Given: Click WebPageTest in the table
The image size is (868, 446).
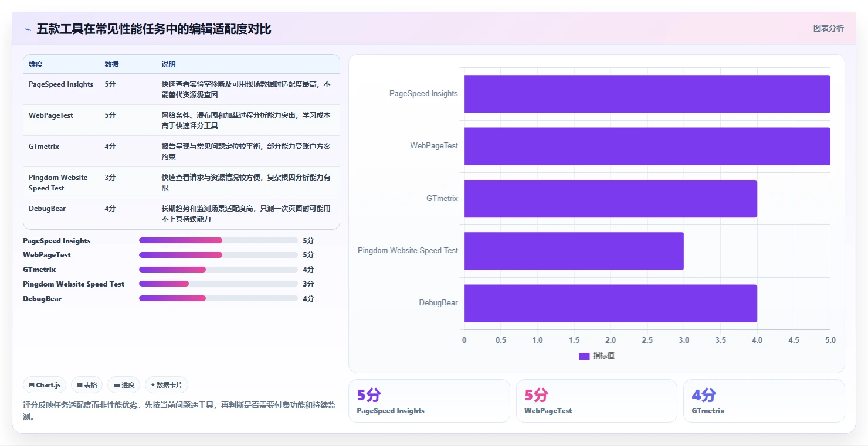Looking at the screenshot, I should pyautogui.click(x=51, y=115).
